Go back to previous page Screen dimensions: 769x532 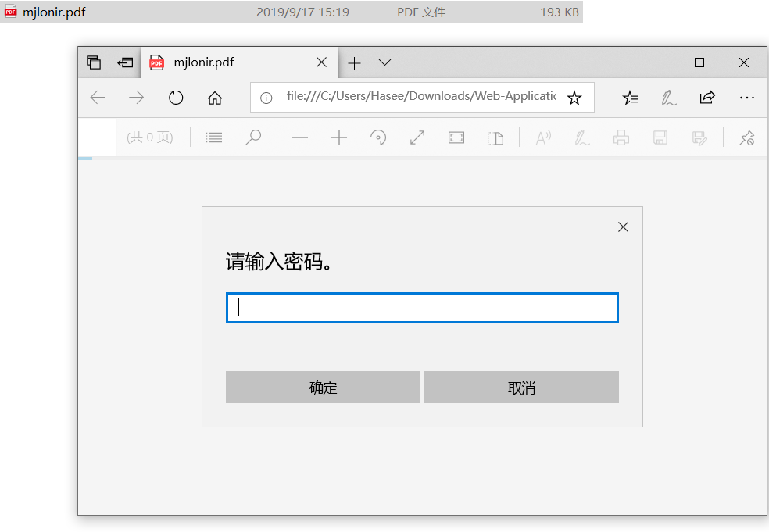click(98, 98)
